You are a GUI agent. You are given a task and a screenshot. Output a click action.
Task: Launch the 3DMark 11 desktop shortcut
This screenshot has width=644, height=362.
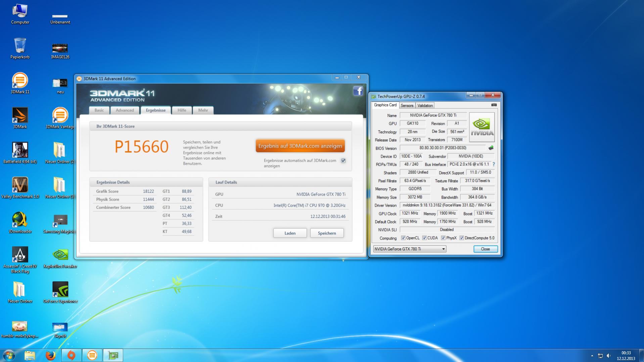pos(20,83)
